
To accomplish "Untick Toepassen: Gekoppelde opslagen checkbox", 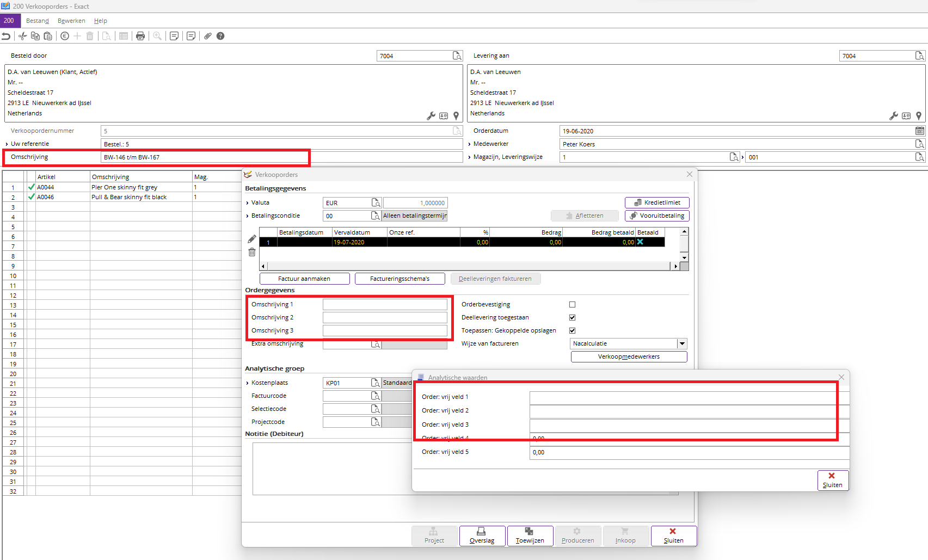I will pos(572,331).
